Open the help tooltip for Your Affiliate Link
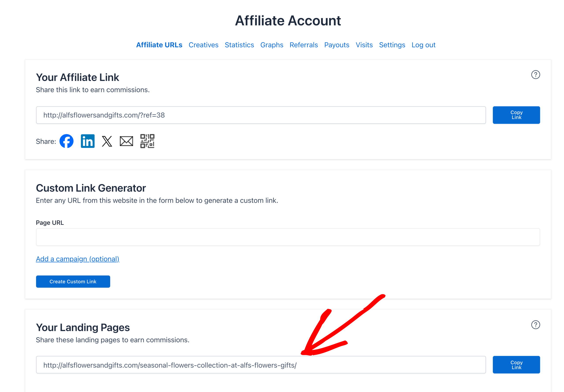Screen dimensions: 564x392 [536, 75]
